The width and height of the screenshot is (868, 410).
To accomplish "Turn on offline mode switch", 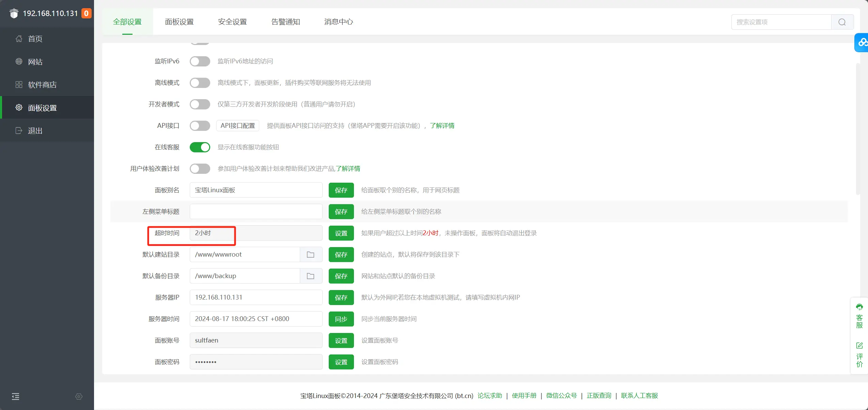I will pyautogui.click(x=200, y=83).
